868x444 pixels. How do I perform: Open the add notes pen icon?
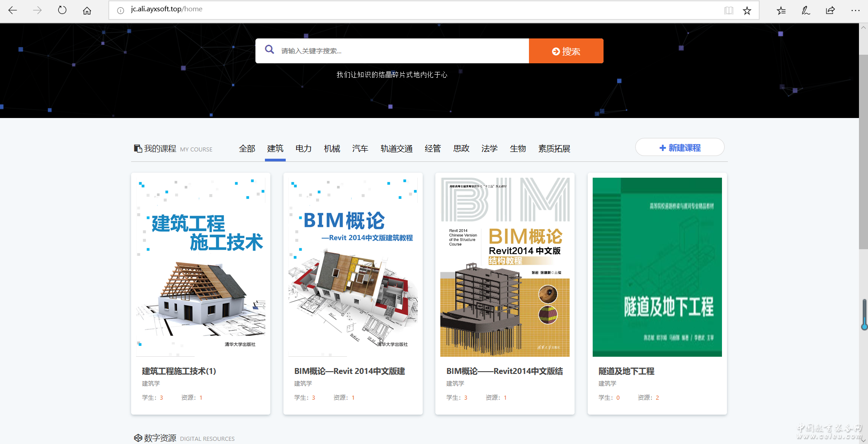point(806,10)
